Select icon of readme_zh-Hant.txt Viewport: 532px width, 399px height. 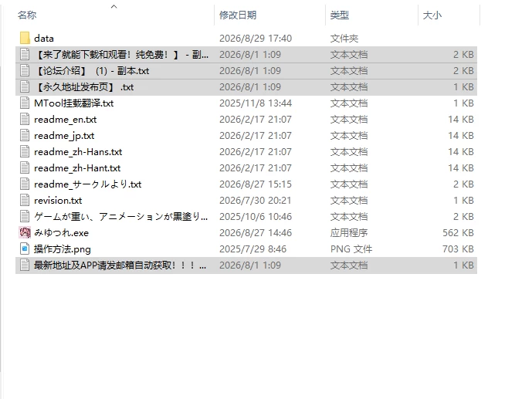click(x=25, y=168)
